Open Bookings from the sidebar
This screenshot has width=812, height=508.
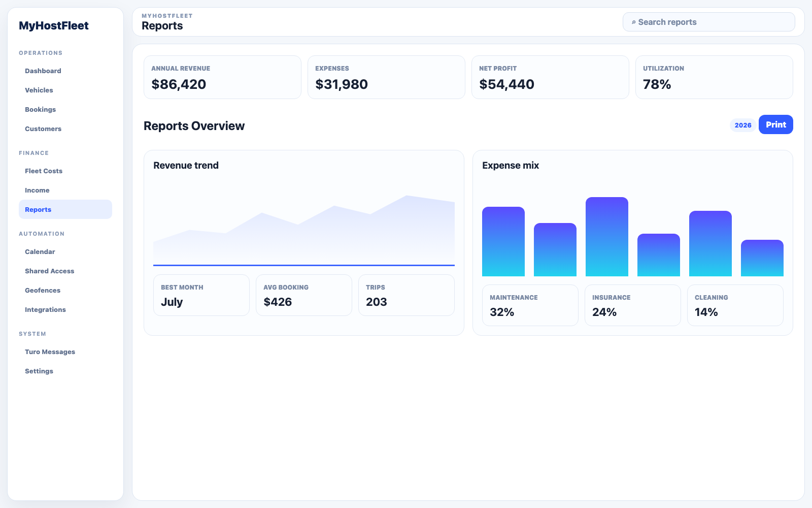click(65, 109)
